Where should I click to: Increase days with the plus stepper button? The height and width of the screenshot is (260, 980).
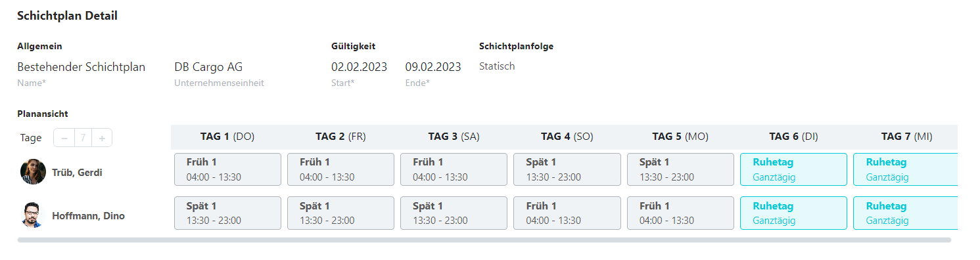(x=102, y=138)
